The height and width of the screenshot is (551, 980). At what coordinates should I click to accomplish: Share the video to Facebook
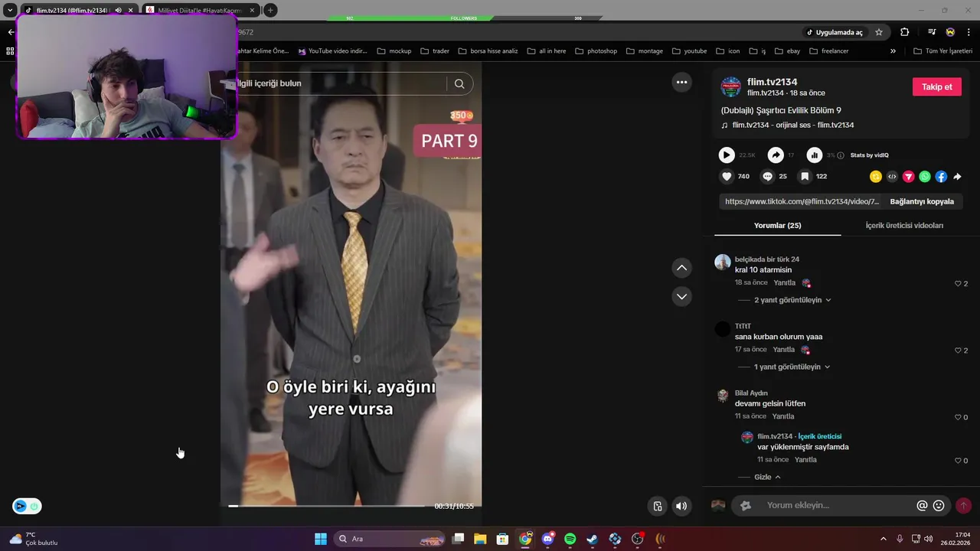[941, 177]
